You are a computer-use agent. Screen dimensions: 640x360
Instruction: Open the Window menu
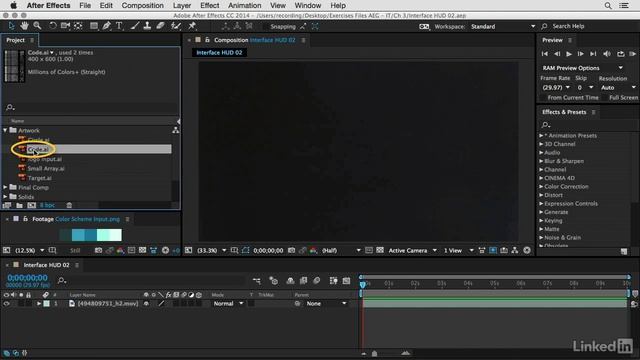[x=308, y=5]
